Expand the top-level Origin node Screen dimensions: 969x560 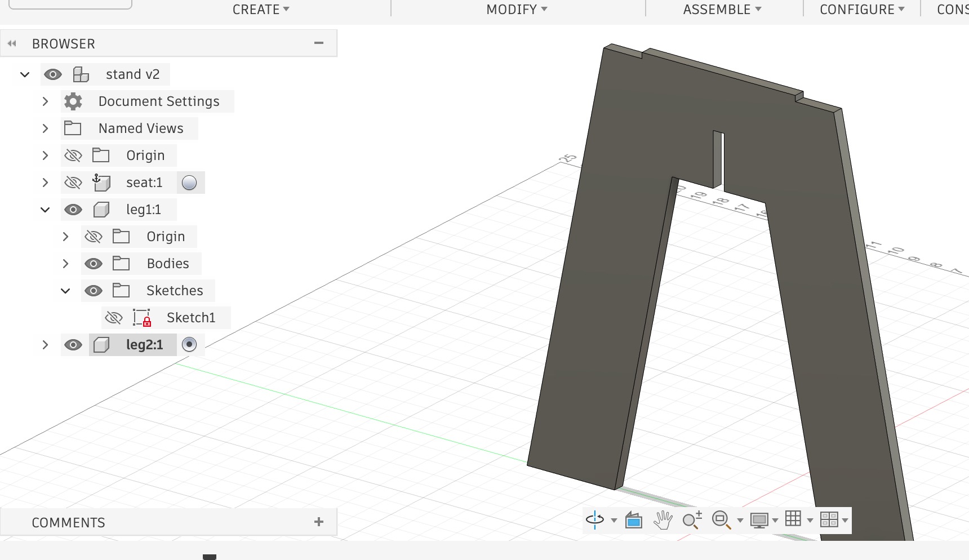[45, 155]
